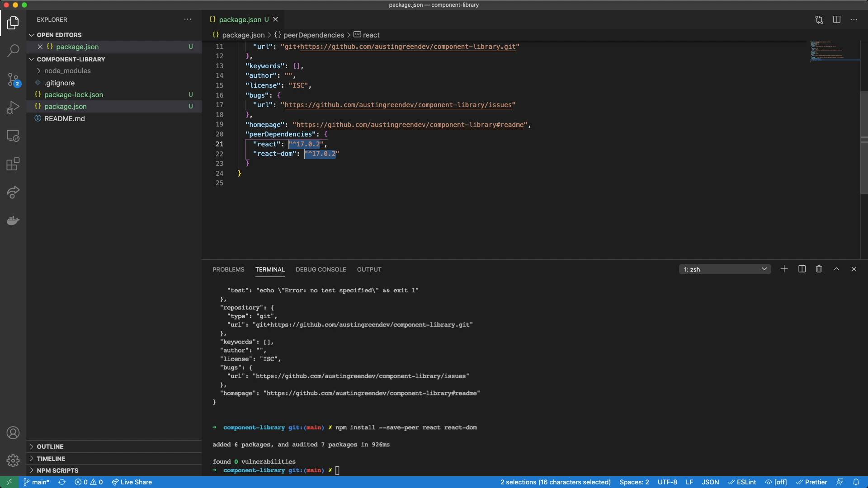Start a Live Share session
The height and width of the screenshot is (488, 868).
tap(132, 482)
